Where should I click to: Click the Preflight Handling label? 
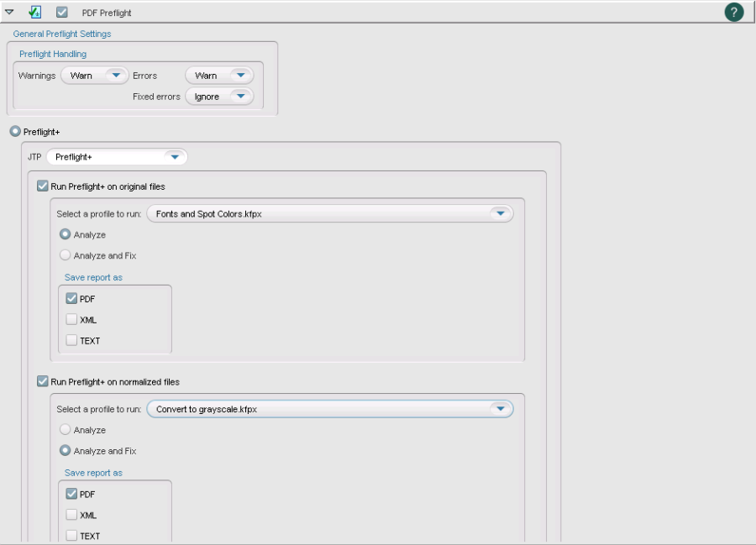pyautogui.click(x=53, y=54)
